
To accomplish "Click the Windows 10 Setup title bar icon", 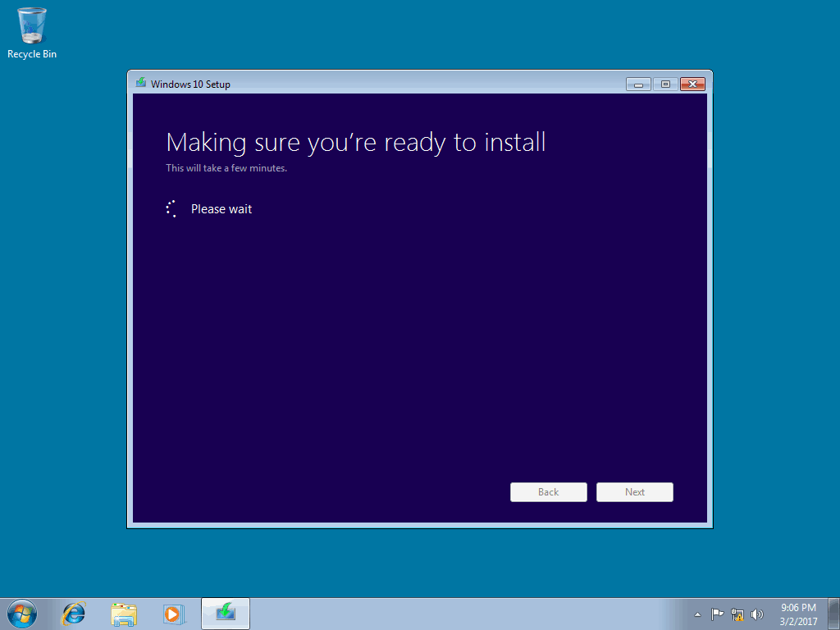I will click(x=141, y=83).
